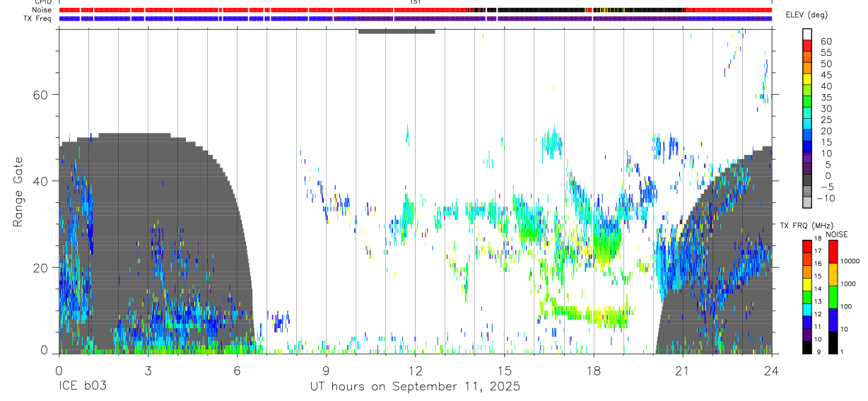Click the "UT hours on September 11, 2025" label
868x401 pixels.
click(415, 387)
